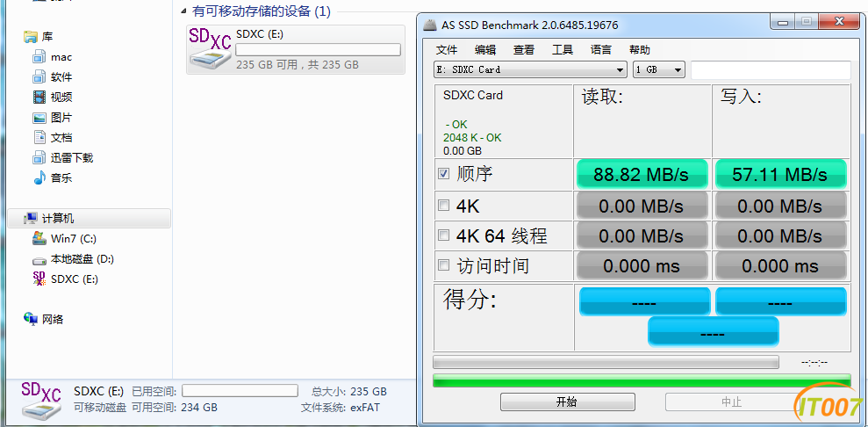Click the 库 libraries folder icon
868x427 pixels.
click(x=30, y=37)
